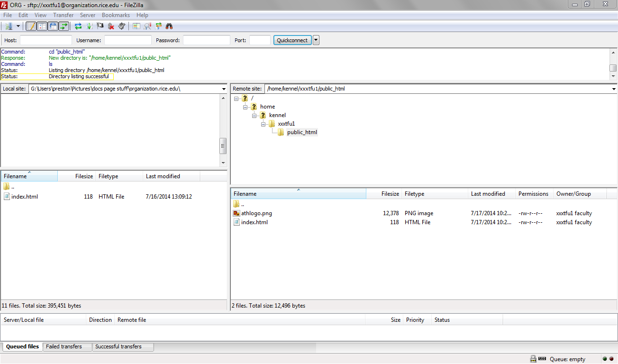Open the Transfer menu
This screenshot has width=618, height=364.
click(63, 15)
